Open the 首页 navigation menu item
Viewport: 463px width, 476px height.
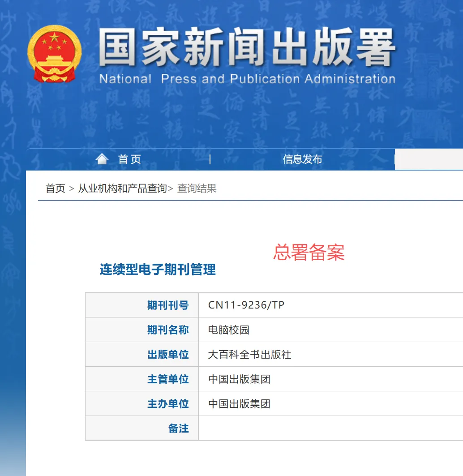129,159
